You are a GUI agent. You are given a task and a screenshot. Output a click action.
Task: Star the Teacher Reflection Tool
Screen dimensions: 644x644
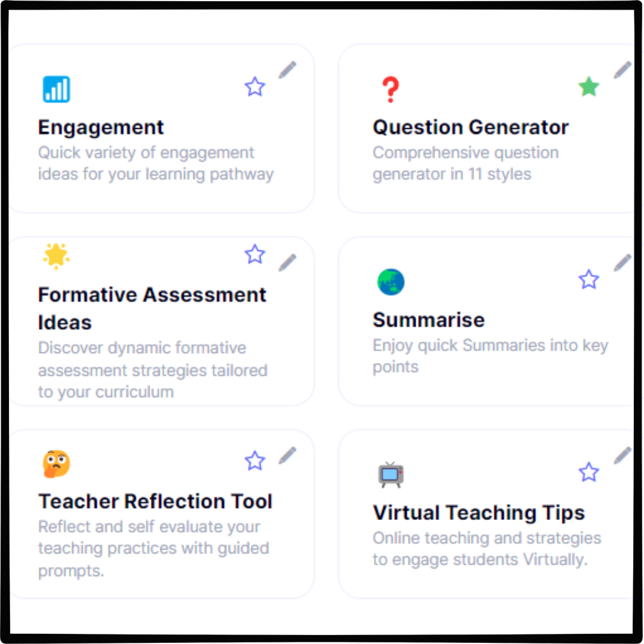pyautogui.click(x=255, y=460)
